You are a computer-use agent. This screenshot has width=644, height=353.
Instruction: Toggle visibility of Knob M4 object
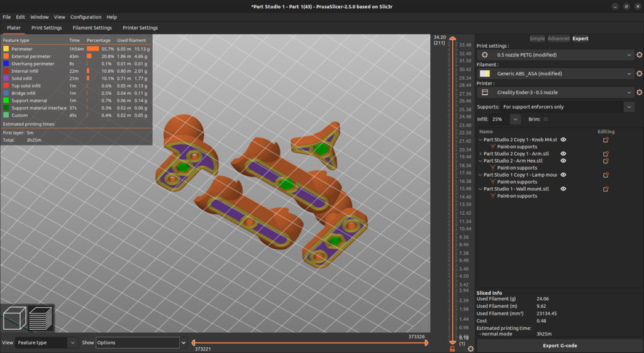tap(563, 139)
